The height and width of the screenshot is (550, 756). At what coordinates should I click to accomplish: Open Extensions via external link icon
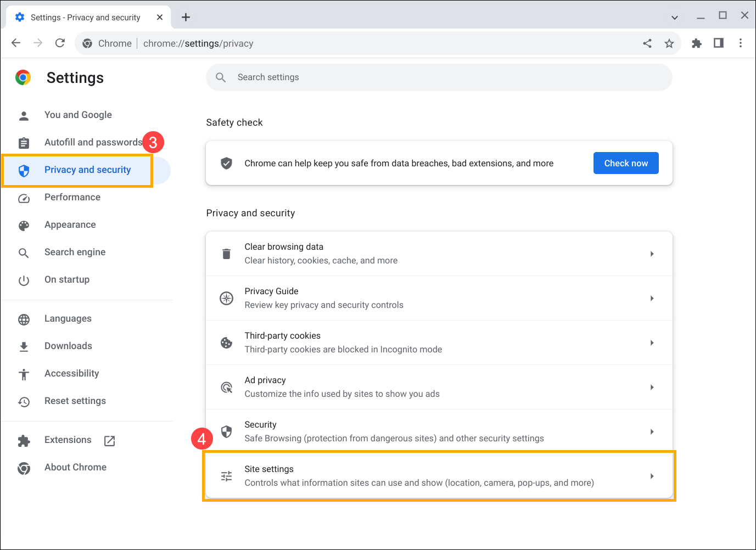pyautogui.click(x=109, y=441)
